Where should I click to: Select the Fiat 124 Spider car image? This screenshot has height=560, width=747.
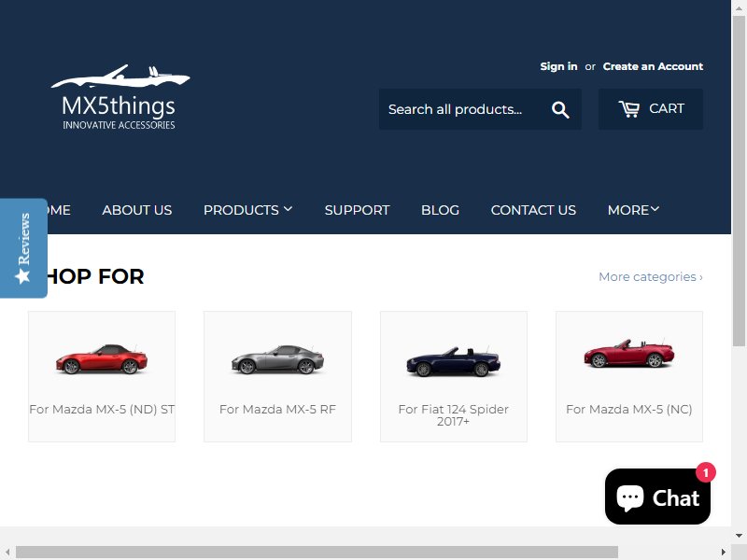[x=453, y=361]
